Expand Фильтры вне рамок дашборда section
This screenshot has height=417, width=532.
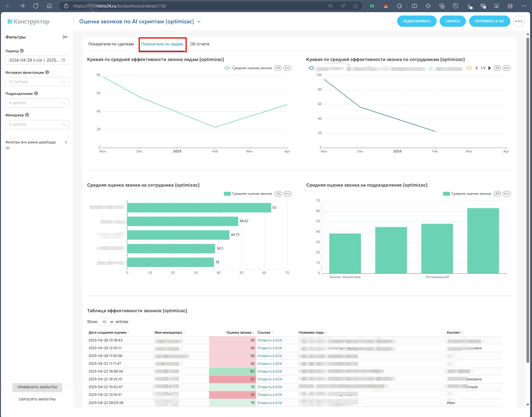pos(66,142)
